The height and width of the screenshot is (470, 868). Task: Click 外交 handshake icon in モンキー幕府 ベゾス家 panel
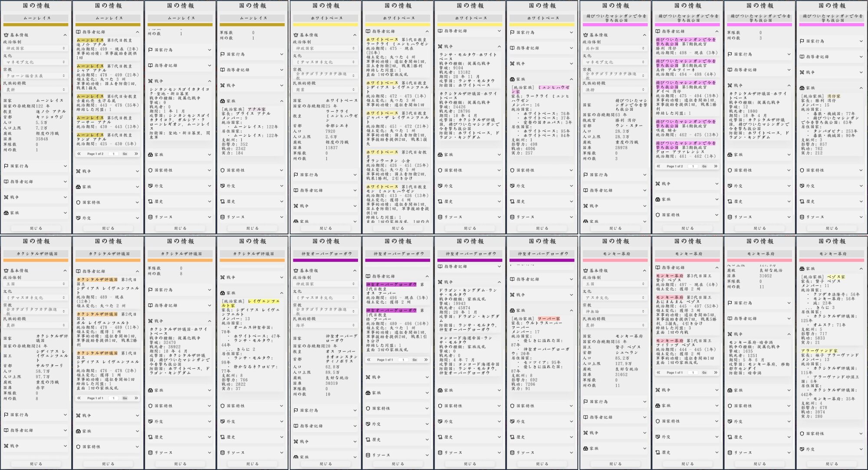click(802, 449)
